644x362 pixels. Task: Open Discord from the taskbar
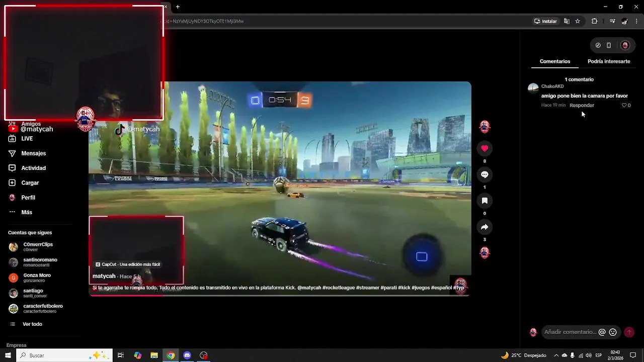(x=187, y=355)
